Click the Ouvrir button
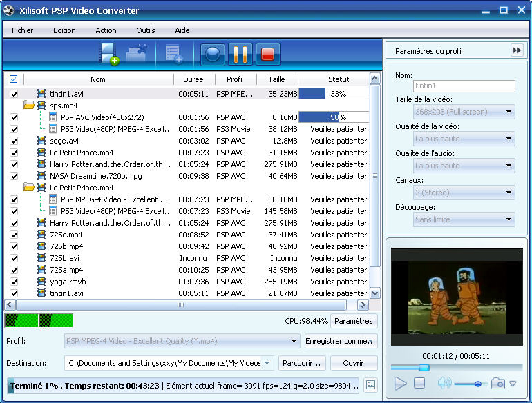 pyautogui.click(x=354, y=363)
